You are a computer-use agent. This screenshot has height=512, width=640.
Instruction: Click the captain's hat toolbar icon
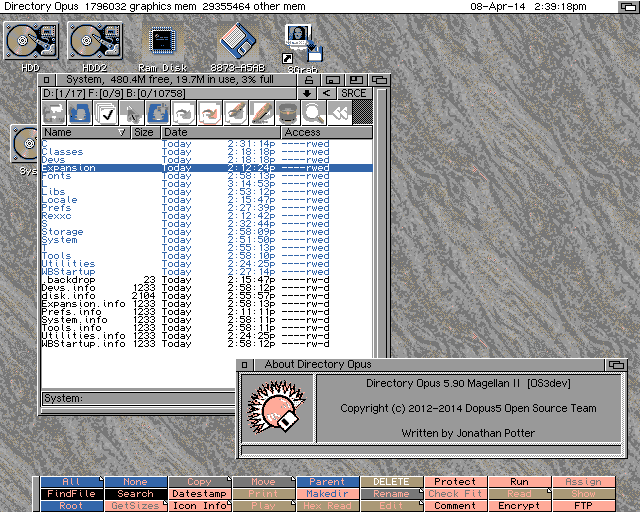pyautogui.click(x=288, y=113)
